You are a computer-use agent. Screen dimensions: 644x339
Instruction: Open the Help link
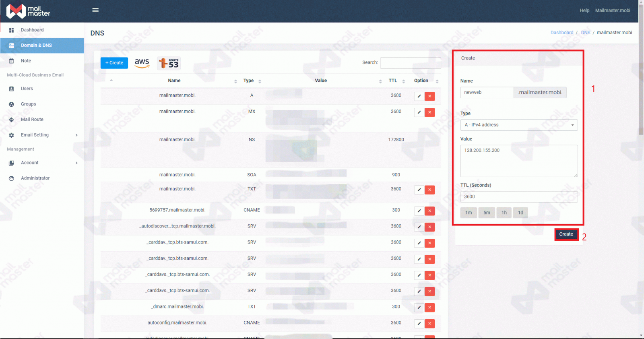click(584, 10)
